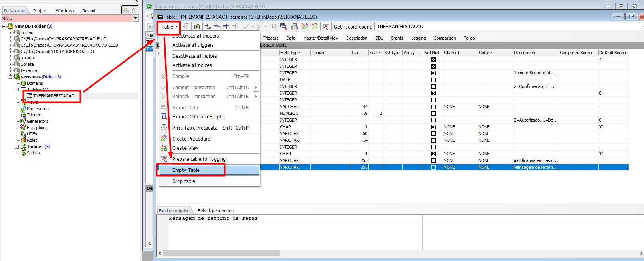This screenshot has height=261, width=644.
Task: Click the Print Table Metadata printer icon in toolbar
Action: [295, 27]
